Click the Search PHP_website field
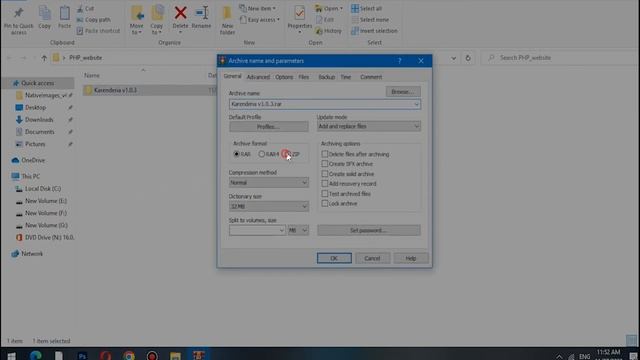Screen dimensions: 640x360 click(559, 58)
